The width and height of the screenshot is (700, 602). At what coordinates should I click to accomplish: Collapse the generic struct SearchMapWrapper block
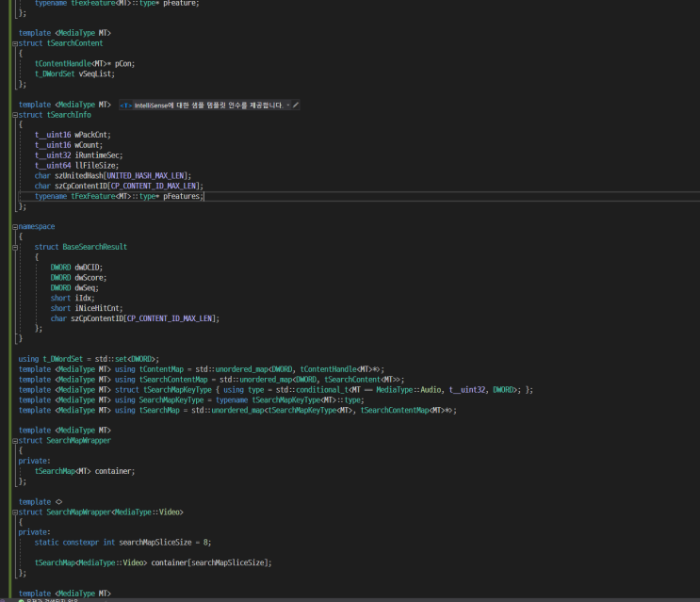pos(15,441)
